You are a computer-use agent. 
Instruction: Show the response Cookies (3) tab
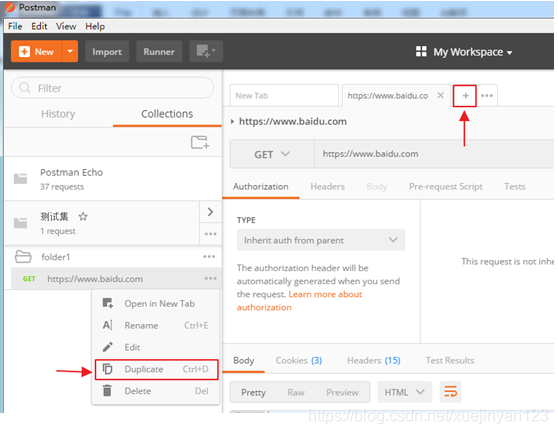pos(299,360)
